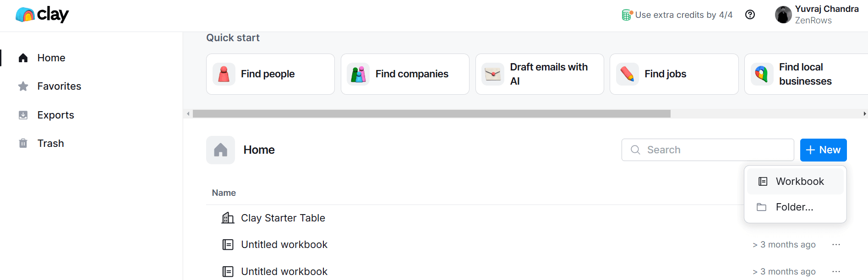868x280 pixels.
Task: Open Yuvraj Chandra profile avatar
Action: pos(783,15)
